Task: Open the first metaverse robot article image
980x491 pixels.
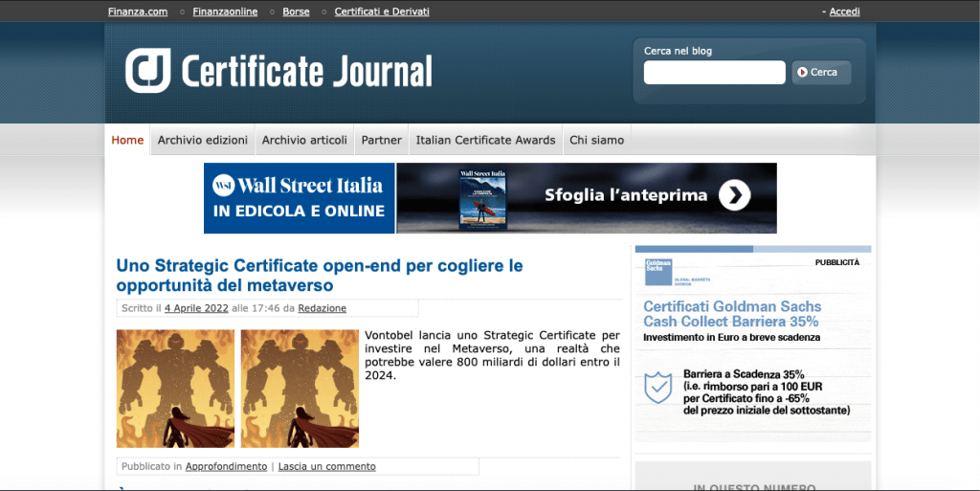Action: [176, 389]
